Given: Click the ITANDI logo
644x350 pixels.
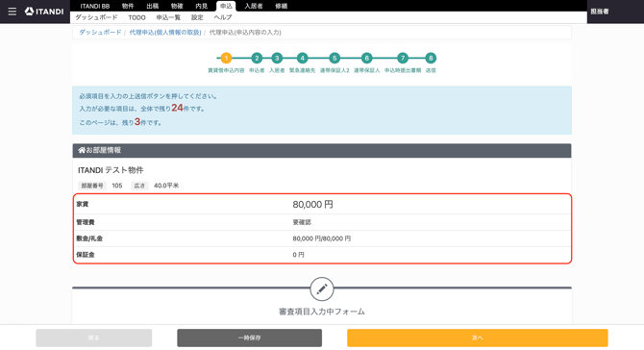Looking at the screenshot, I should [44, 12].
